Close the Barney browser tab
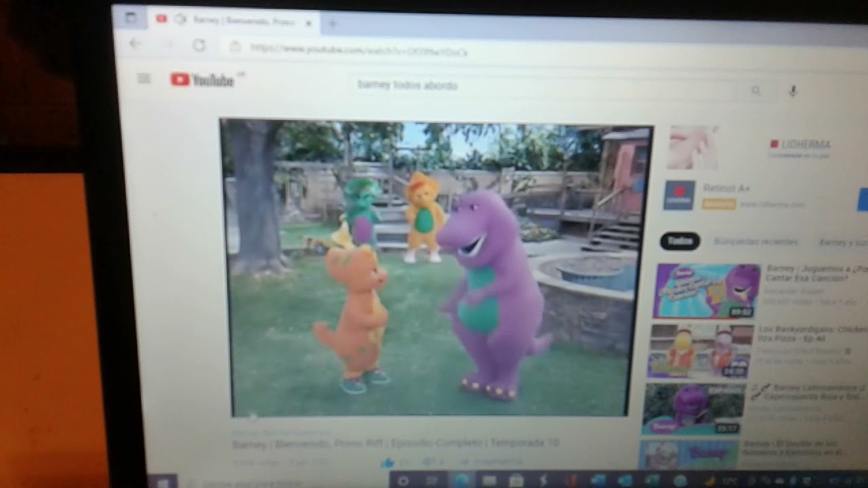The image size is (868, 488). pos(308,22)
